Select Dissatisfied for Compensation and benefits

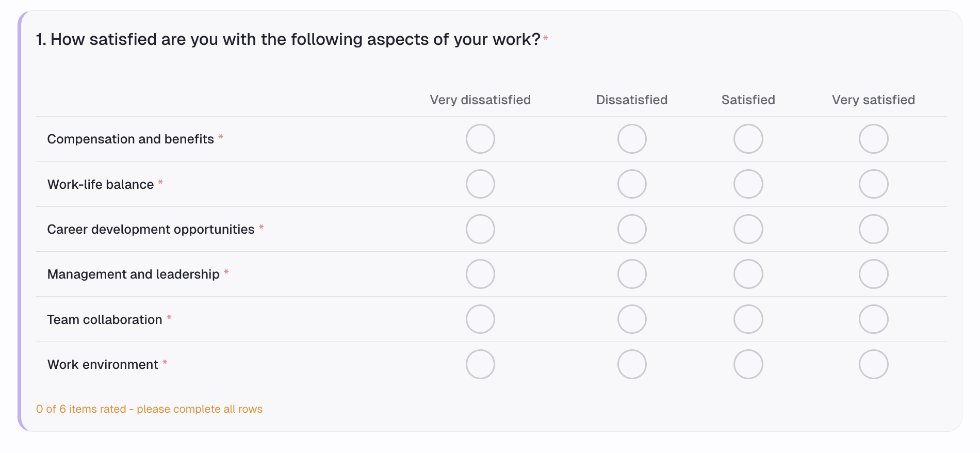632,138
